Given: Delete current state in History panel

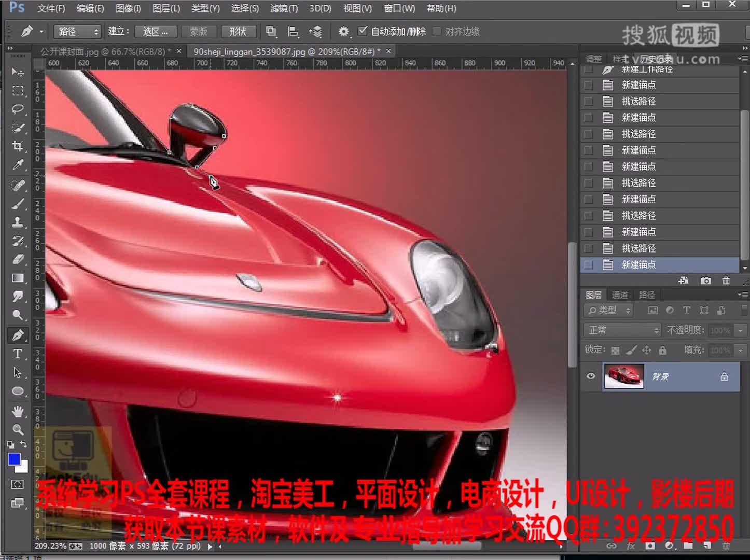Looking at the screenshot, I should click(x=726, y=281).
